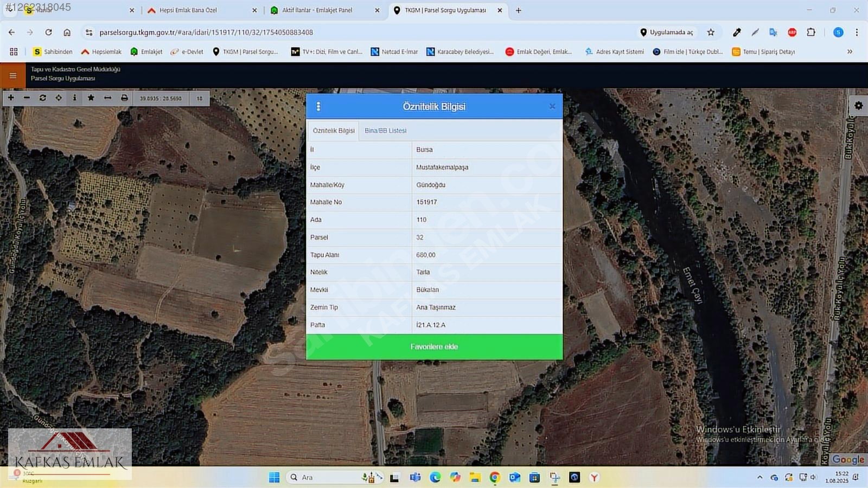Open the translate extension icon
Viewport: 868px width, 488px height.
pyautogui.click(x=773, y=33)
